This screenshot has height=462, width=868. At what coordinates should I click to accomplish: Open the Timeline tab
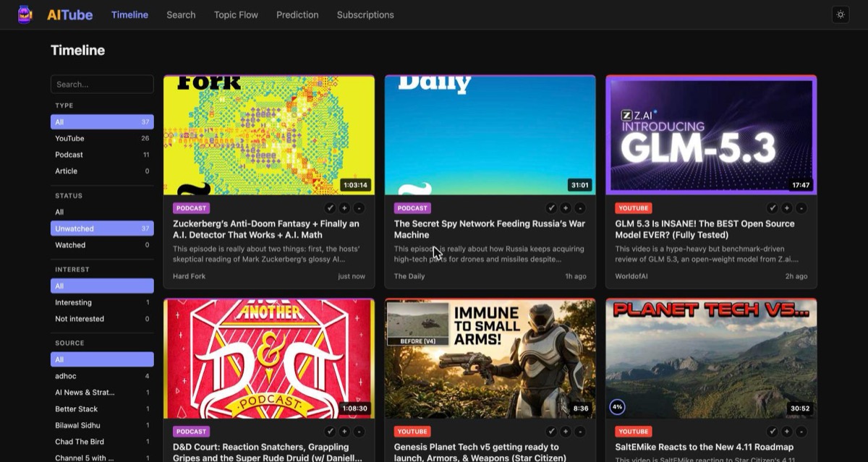129,14
